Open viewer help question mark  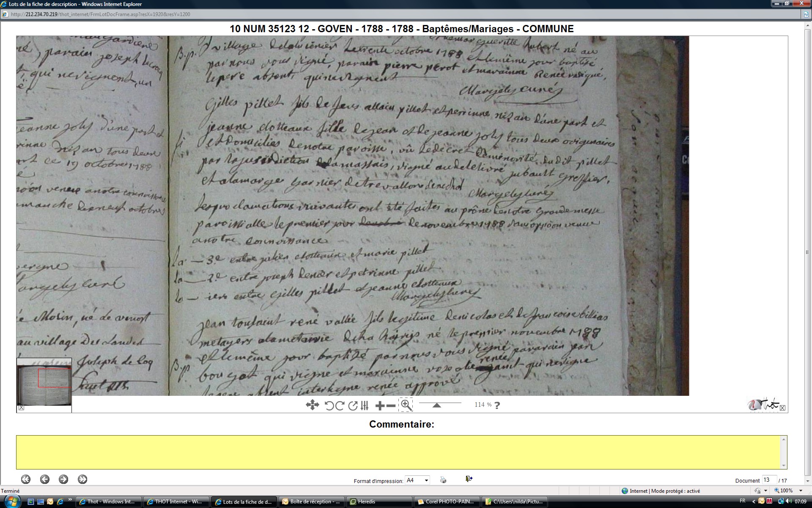pyautogui.click(x=497, y=405)
